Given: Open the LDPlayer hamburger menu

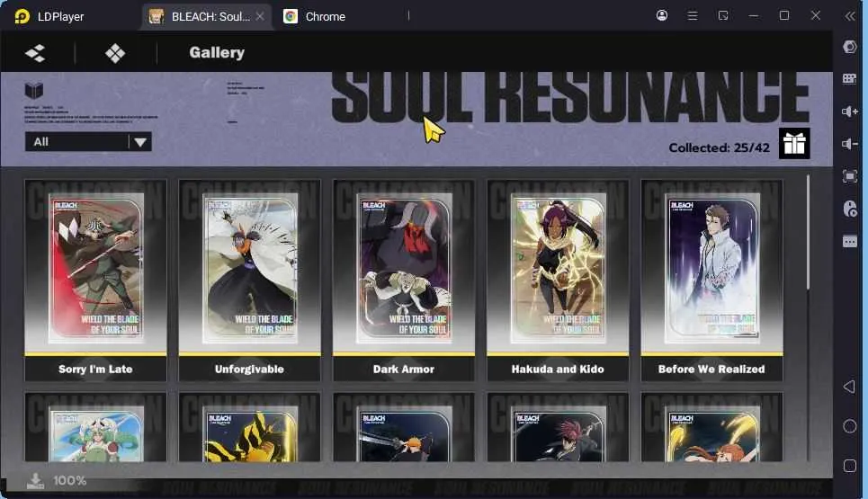Looking at the screenshot, I should 693,15.
